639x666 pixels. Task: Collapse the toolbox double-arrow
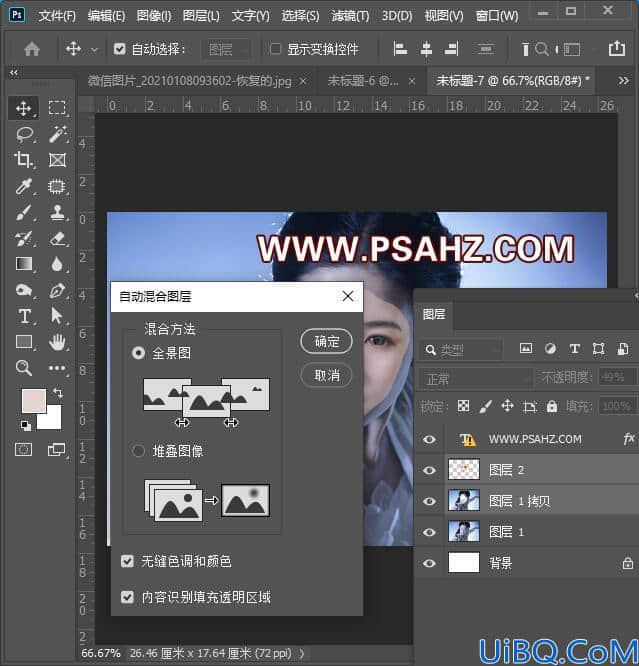click(14, 73)
